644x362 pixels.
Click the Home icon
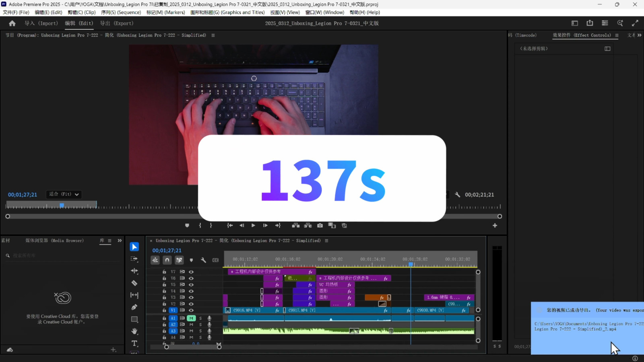pos(12,23)
